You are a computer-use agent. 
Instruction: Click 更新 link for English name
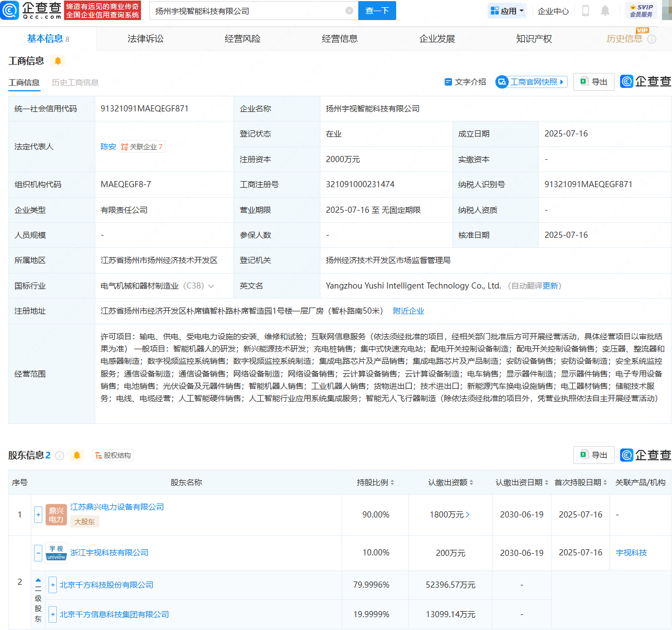click(x=551, y=286)
